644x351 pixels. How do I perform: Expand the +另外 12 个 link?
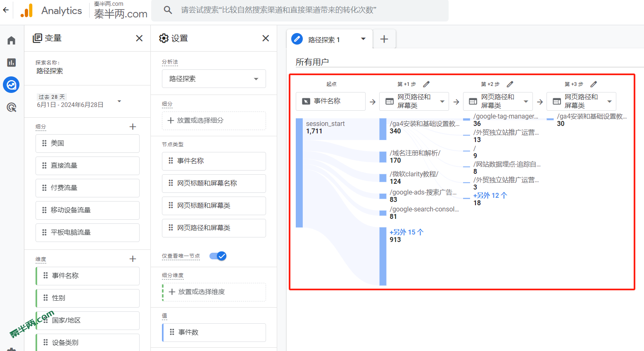(x=490, y=195)
